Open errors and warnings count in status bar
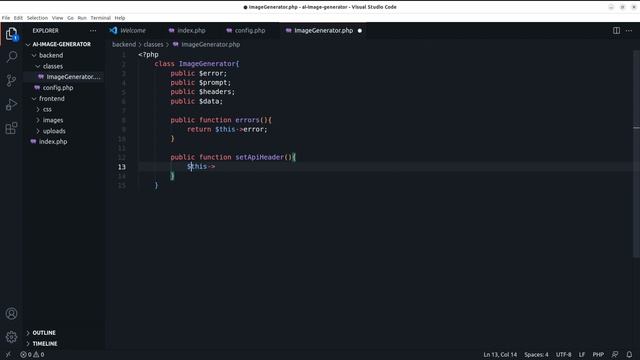This screenshot has height=360, width=640. (x=32, y=355)
